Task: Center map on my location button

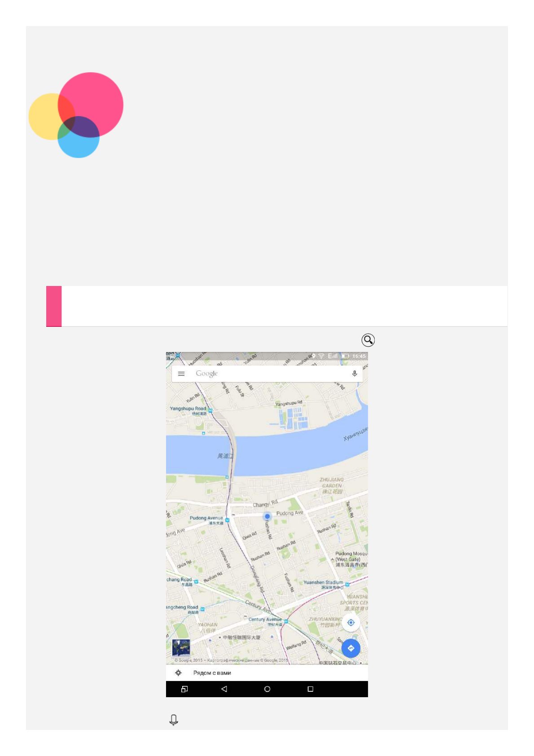Action: point(351,623)
